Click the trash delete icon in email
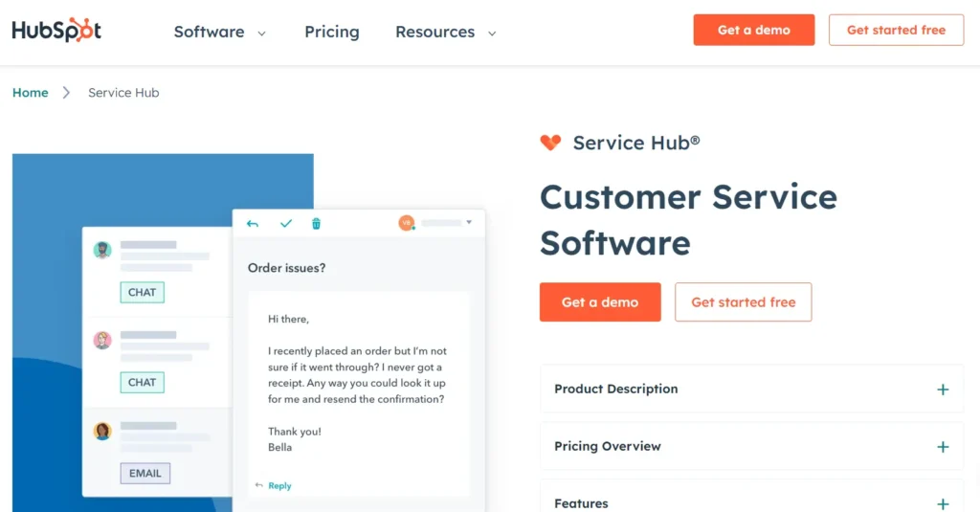The image size is (980, 512). [317, 224]
